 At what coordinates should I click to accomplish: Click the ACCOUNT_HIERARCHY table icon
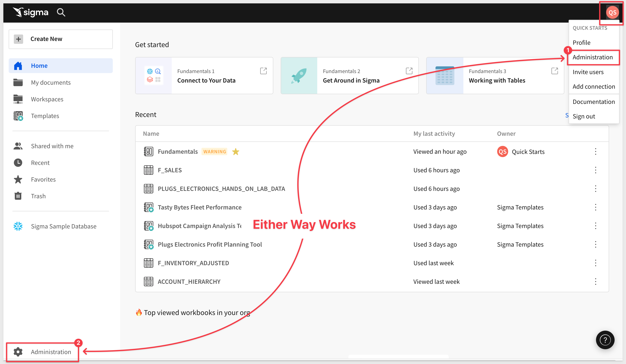(x=148, y=282)
